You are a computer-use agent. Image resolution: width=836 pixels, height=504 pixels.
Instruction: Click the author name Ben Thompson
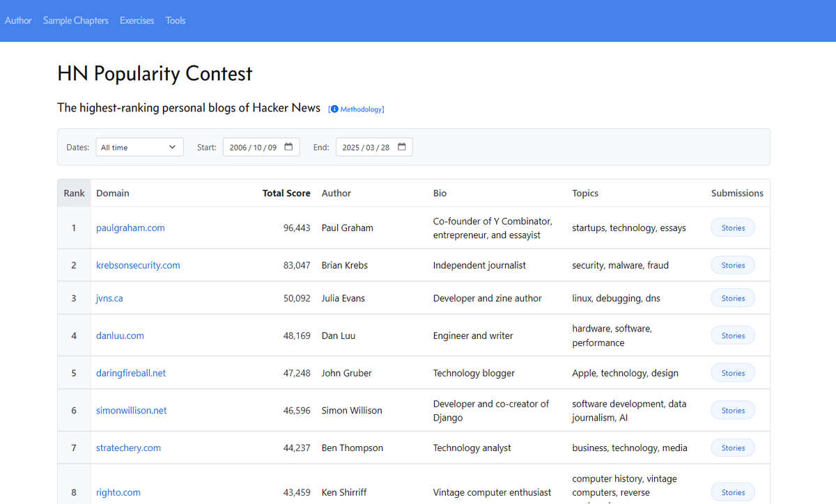click(353, 448)
